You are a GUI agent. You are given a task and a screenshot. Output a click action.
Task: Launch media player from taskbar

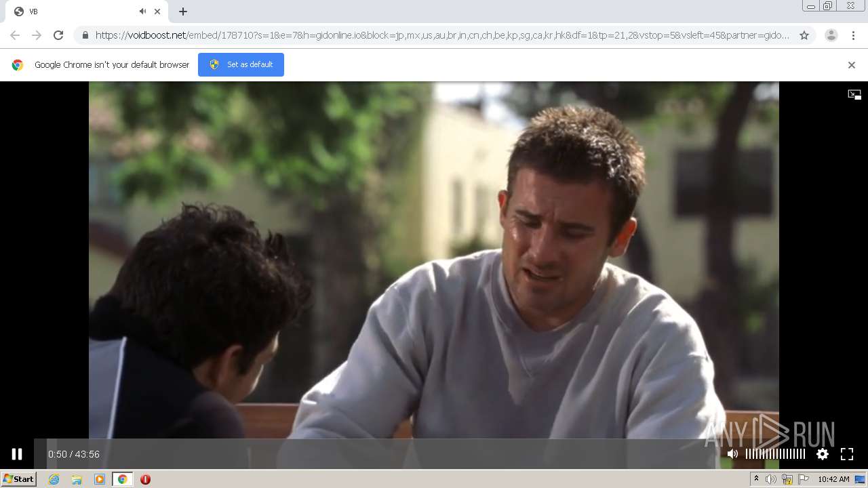[100, 479]
